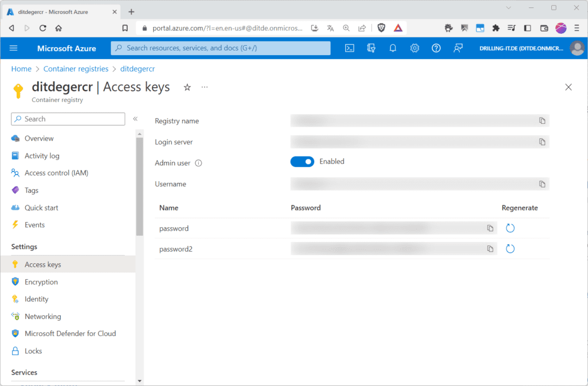
Task: Open Help and support question mark
Action: 436,48
